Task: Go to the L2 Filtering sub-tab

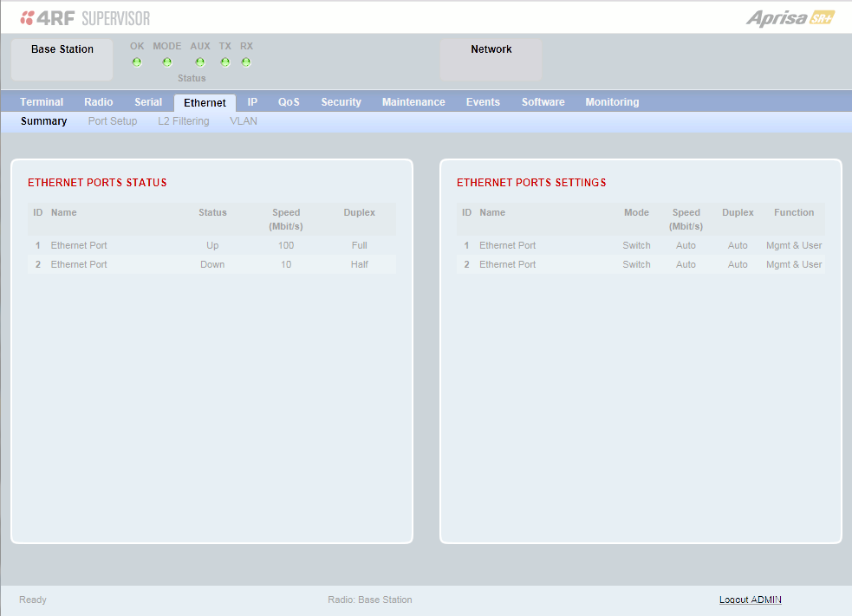Action: 184,121
